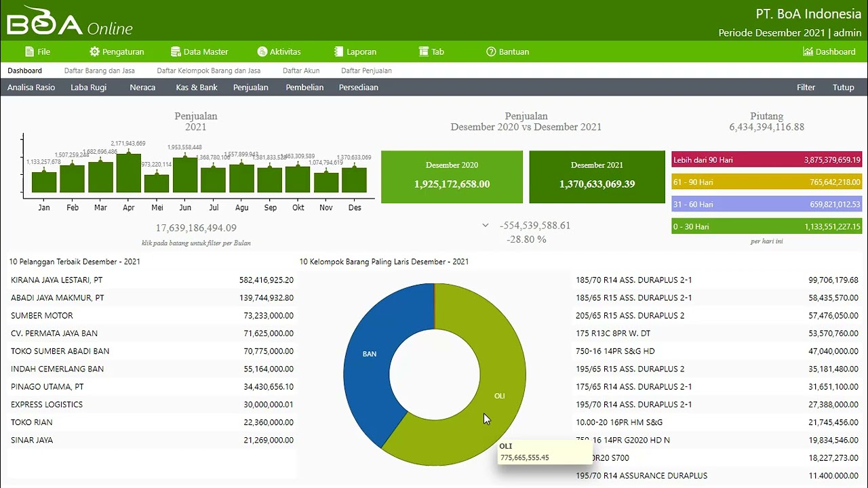Select item 185/70 R14 ASS. DURAPLUS 2-1
The image size is (868, 488).
(x=717, y=280)
